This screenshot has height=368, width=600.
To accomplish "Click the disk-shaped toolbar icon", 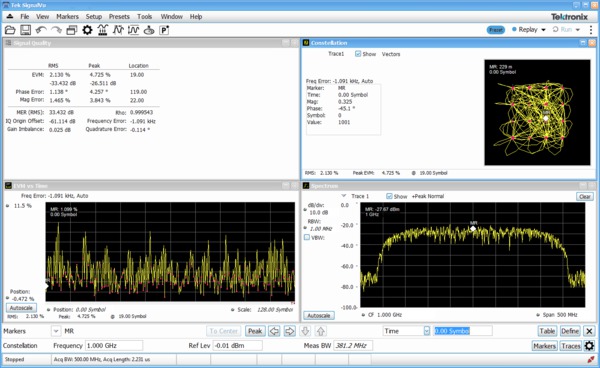I will tap(149, 30).
